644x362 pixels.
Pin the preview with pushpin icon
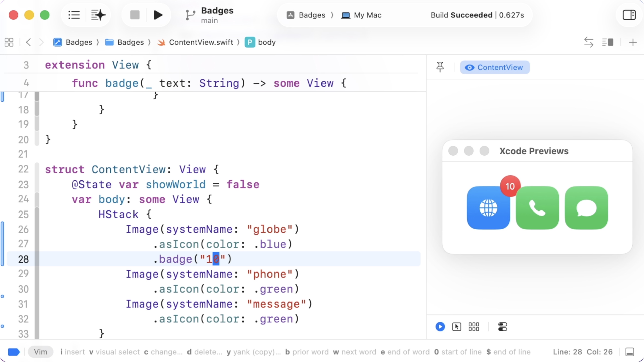pyautogui.click(x=440, y=67)
